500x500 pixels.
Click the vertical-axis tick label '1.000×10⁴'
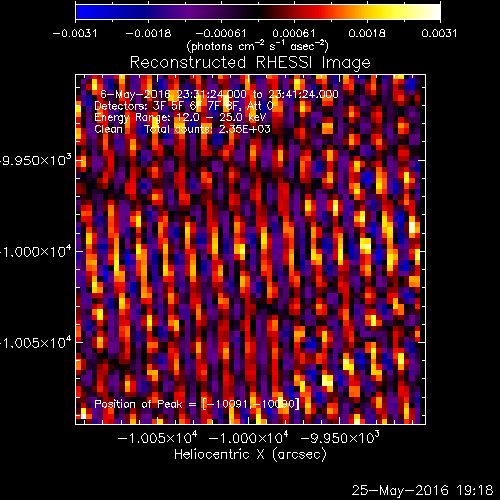coord(36,251)
